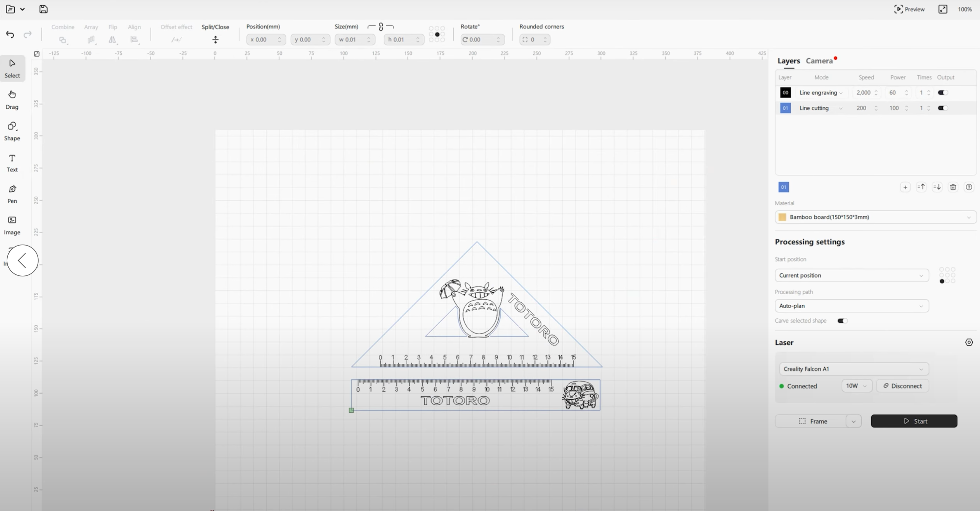Image resolution: width=980 pixels, height=511 pixels.
Task: Choose the Select tool
Action: (12, 68)
